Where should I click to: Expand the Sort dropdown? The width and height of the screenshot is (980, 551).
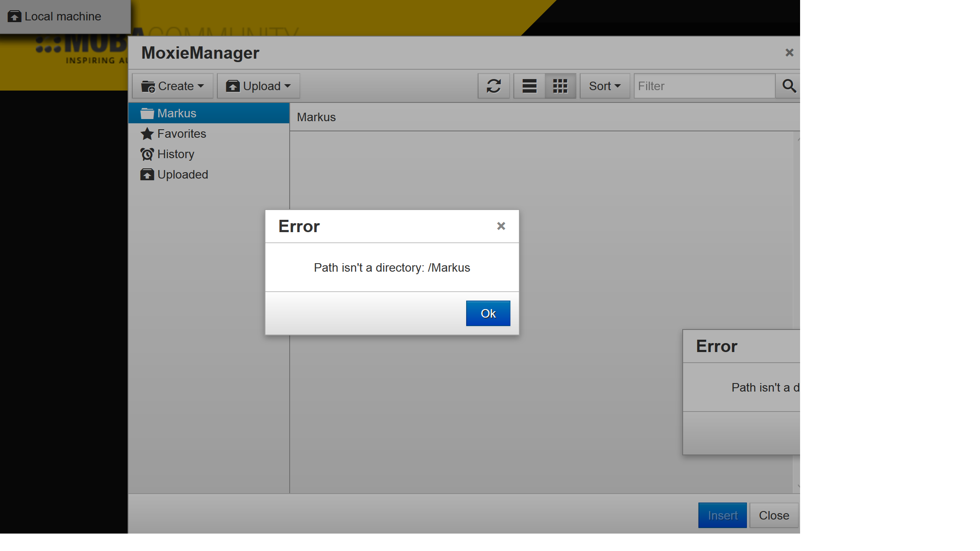click(604, 86)
